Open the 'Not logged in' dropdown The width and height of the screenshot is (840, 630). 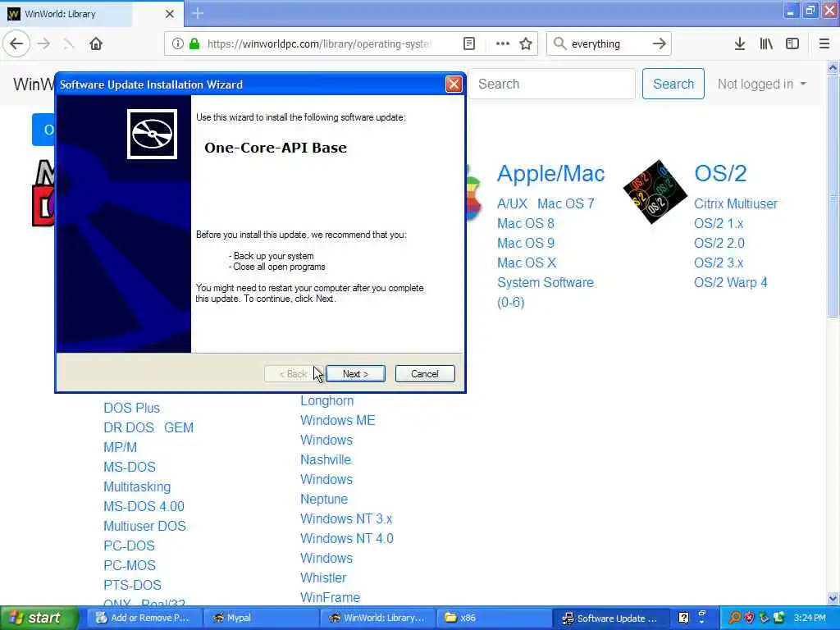coord(761,84)
